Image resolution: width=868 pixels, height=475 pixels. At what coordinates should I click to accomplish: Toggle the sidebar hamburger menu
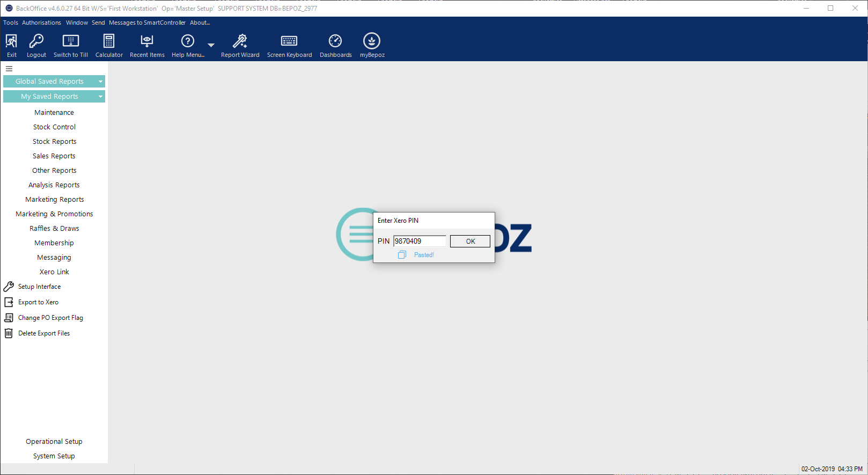click(x=9, y=69)
